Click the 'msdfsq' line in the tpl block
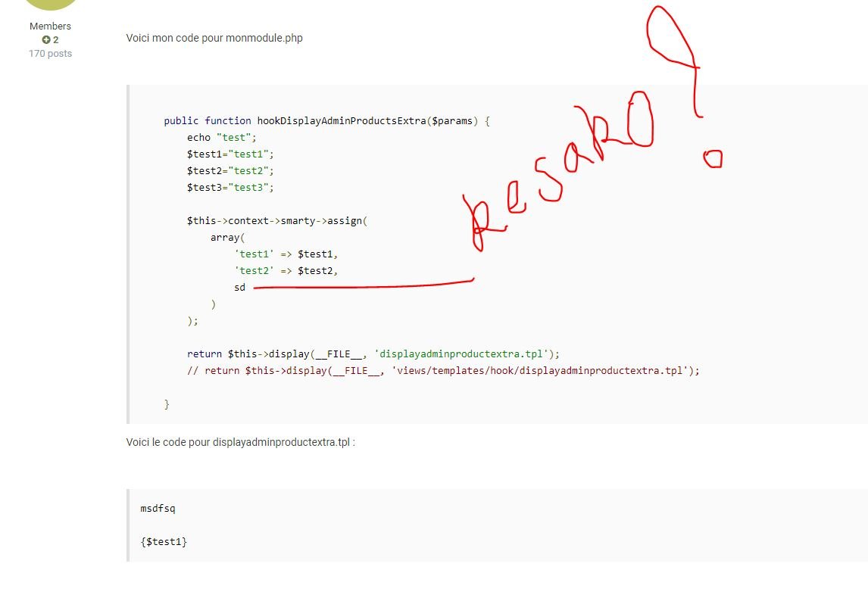868x595 pixels. pyautogui.click(x=158, y=508)
